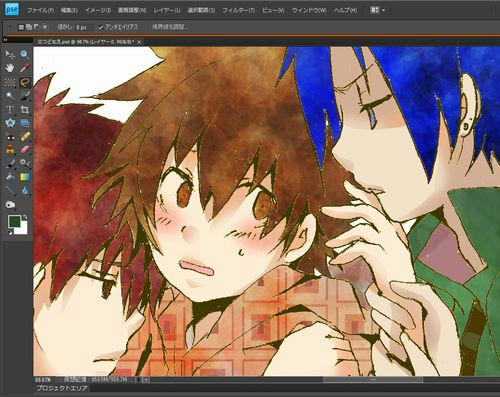Select the Hand tool
The width and height of the screenshot is (500, 397).
(10, 68)
